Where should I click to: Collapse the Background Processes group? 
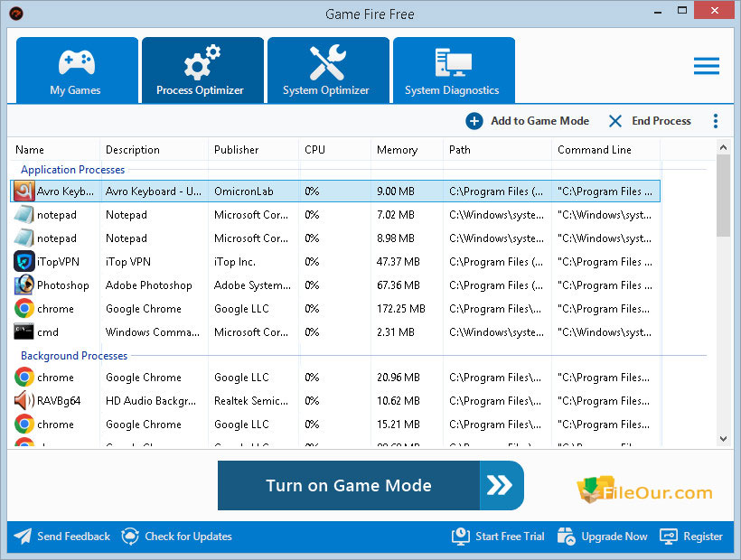[74, 356]
